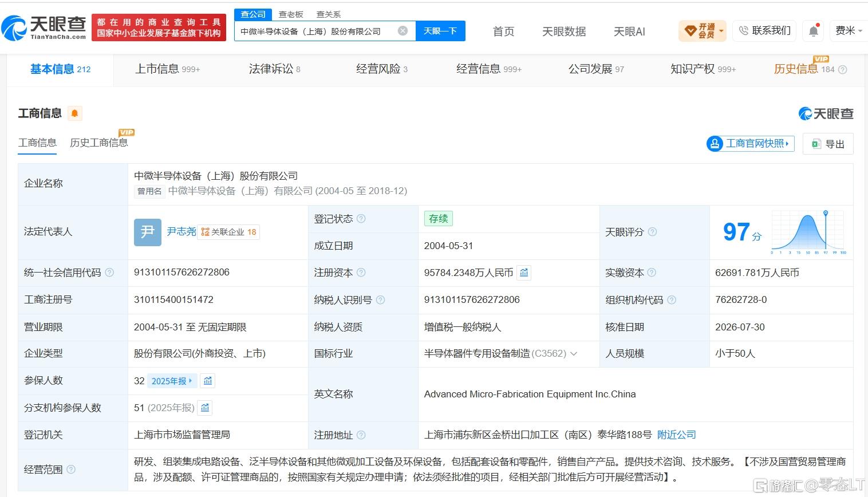
Task: Switch to the 历史信息 VIP tab
Action: 804,69
